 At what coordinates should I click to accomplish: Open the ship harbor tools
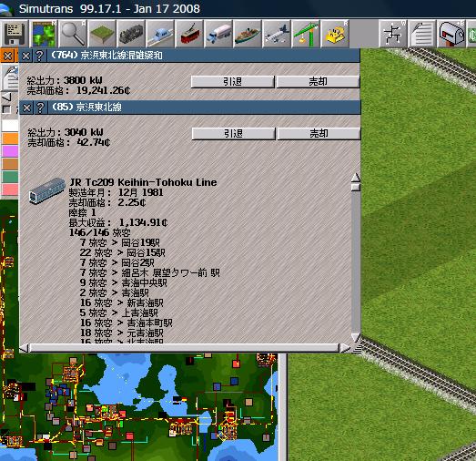248,34
